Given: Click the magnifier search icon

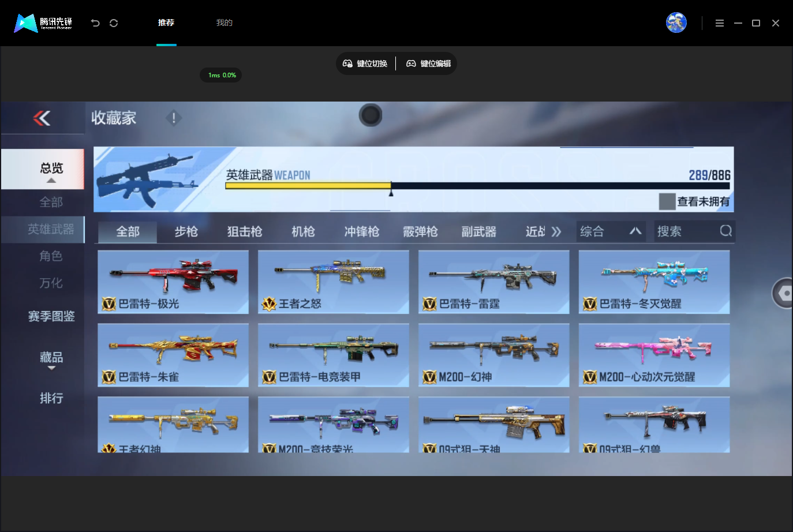Looking at the screenshot, I should point(726,231).
